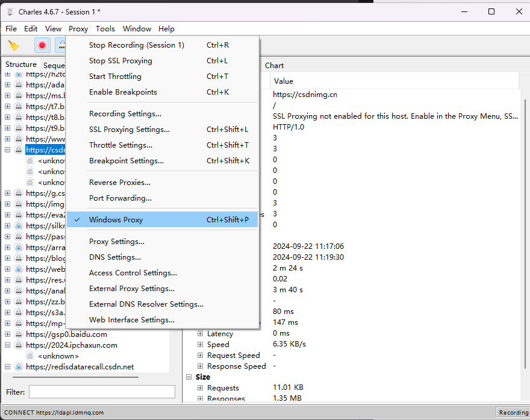This screenshot has height=420, width=530.
Task: Click the Filter text input field
Action: coord(102,392)
